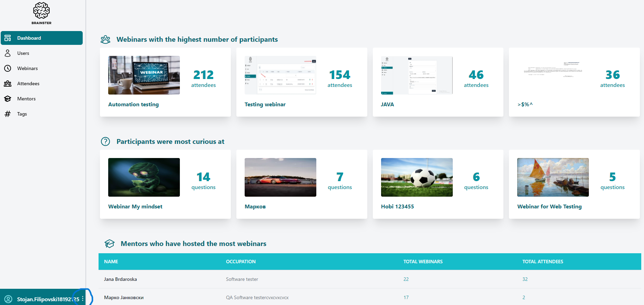This screenshot has width=644, height=305.
Task: Open the Testing webinar title
Action: click(x=265, y=105)
